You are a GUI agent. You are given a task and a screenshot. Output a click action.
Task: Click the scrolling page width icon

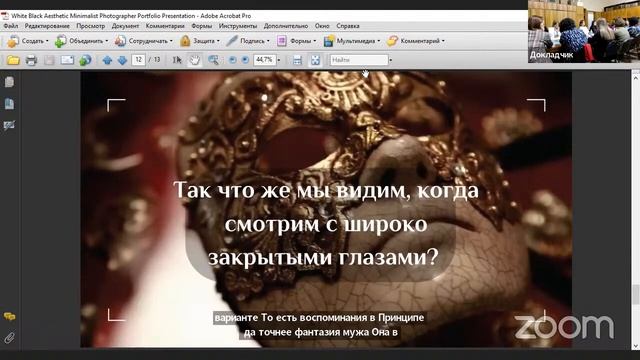(297, 60)
